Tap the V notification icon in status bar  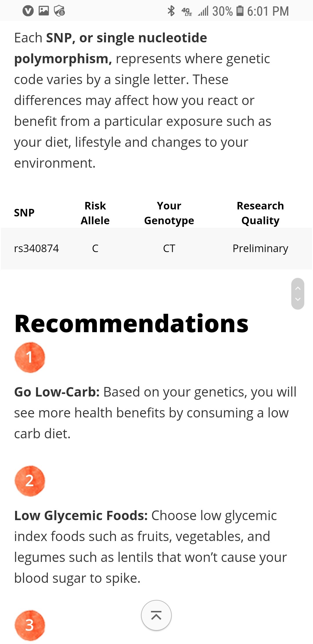coord(28,11)
